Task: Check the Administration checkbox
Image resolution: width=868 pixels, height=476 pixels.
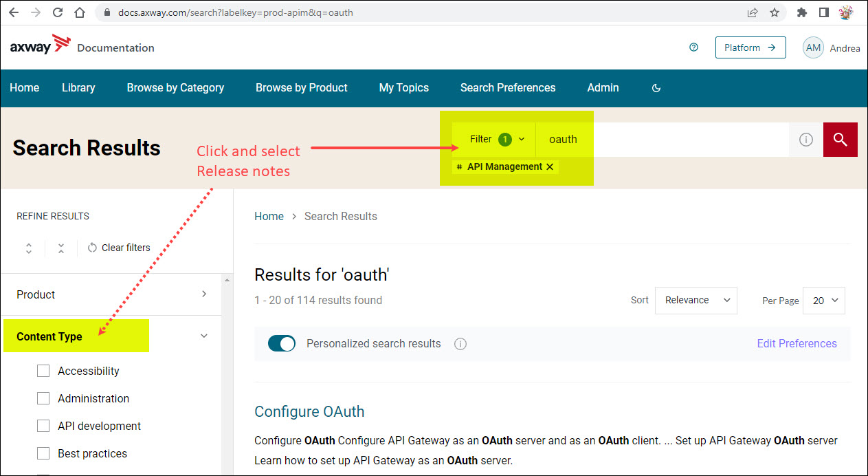Action: coord(43,398)
